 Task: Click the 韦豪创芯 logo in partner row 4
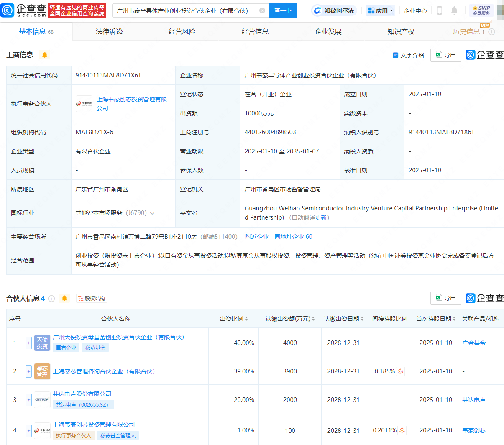(x=42, y=430)
